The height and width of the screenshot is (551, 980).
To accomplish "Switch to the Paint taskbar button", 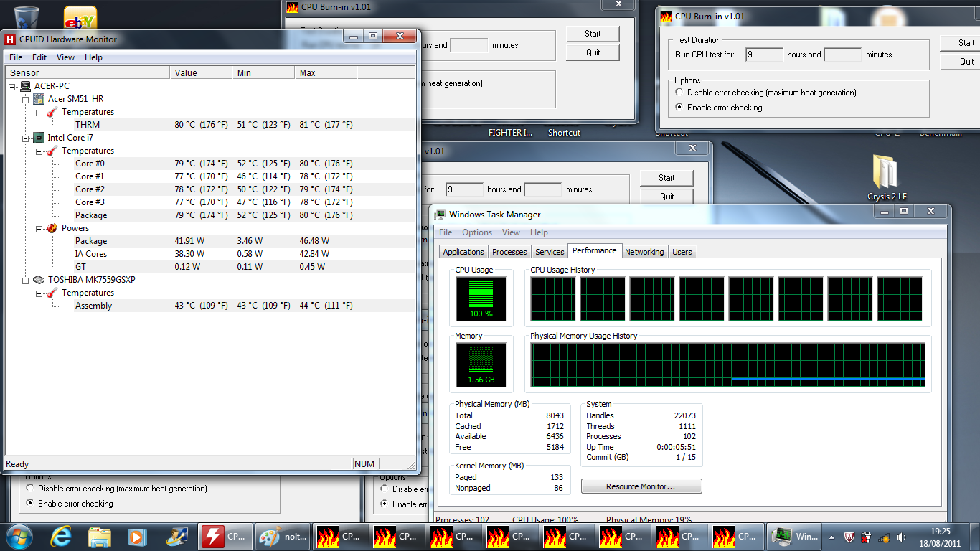I will point(282,536).
